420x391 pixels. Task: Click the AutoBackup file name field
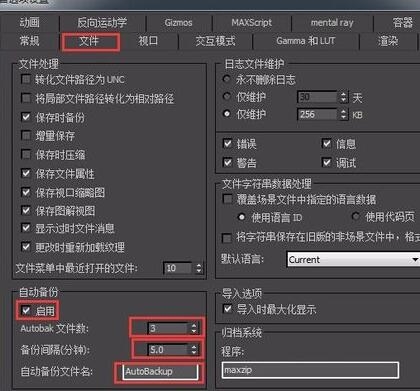(x=160, y=371)
